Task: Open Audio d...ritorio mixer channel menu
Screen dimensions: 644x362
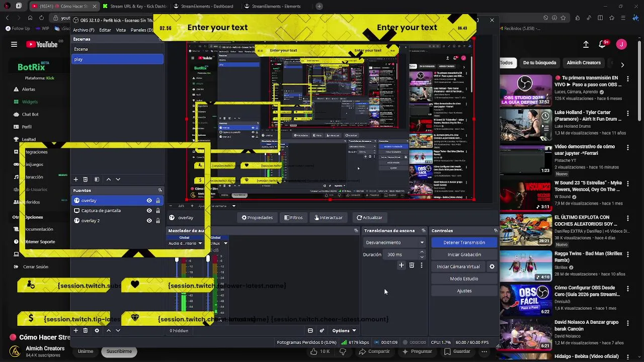Action: 200,243
